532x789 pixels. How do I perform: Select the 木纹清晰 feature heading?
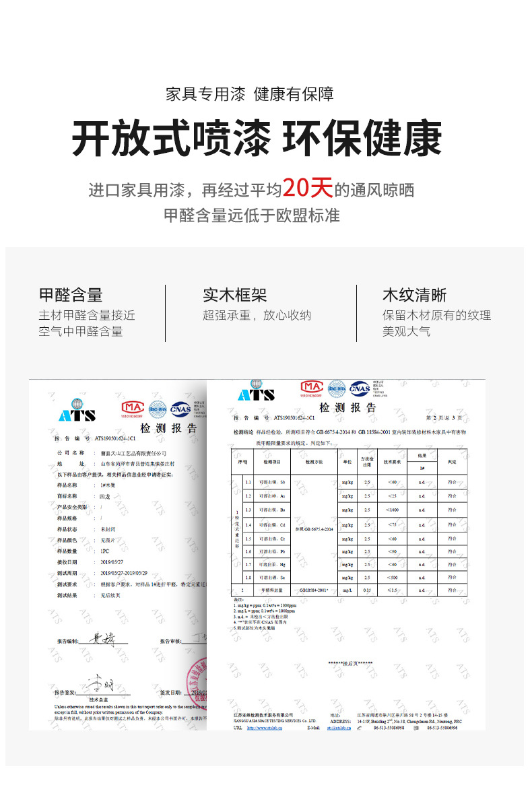coord(415,295)
